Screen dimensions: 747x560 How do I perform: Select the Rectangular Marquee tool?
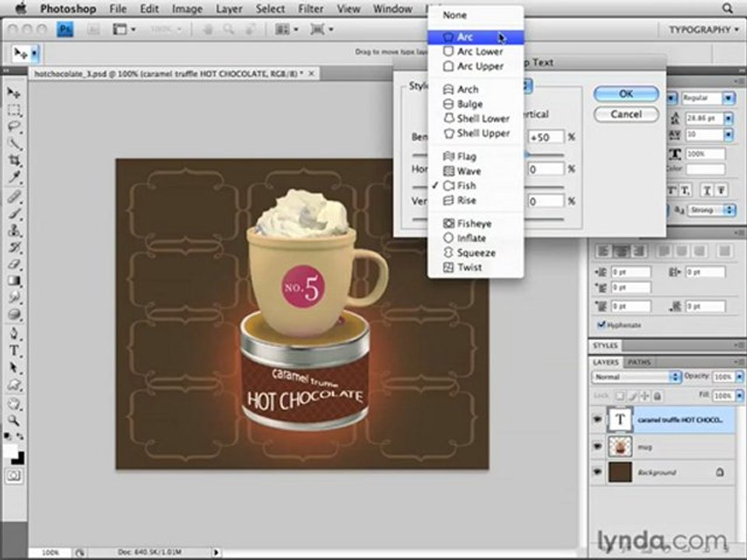click(14, 110)
